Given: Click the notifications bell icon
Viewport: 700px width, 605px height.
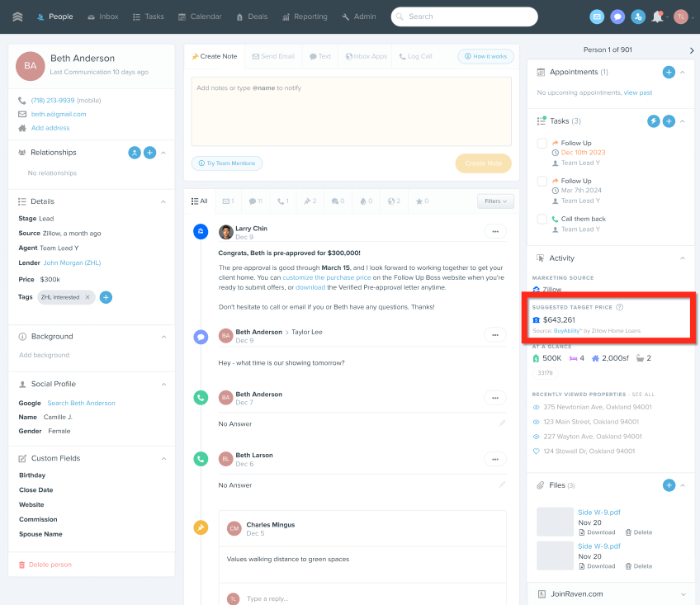Looking at the screenshot, I should click(657, 17).
